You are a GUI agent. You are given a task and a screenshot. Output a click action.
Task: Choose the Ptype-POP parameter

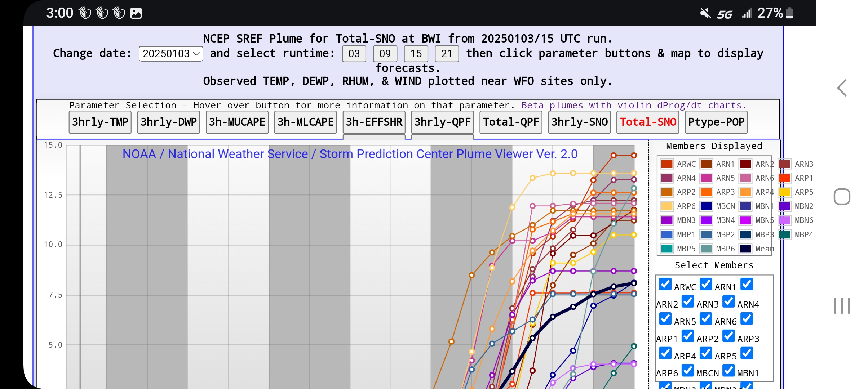(x=717, y=122)
